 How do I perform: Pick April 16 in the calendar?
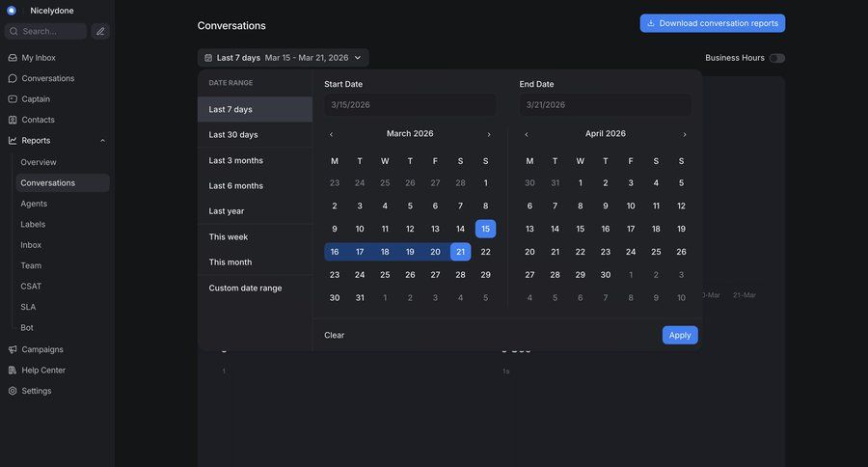point(606,229)
